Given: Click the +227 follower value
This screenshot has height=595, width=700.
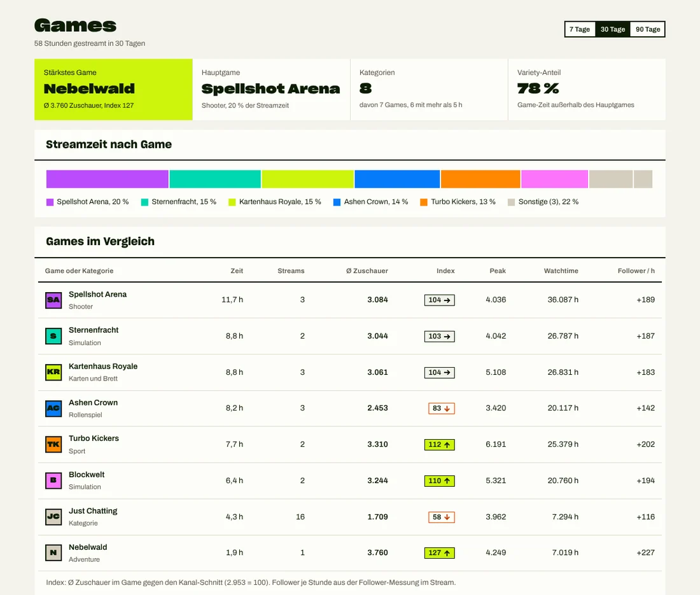Looking at the screenshot, I should coord(645,552).
